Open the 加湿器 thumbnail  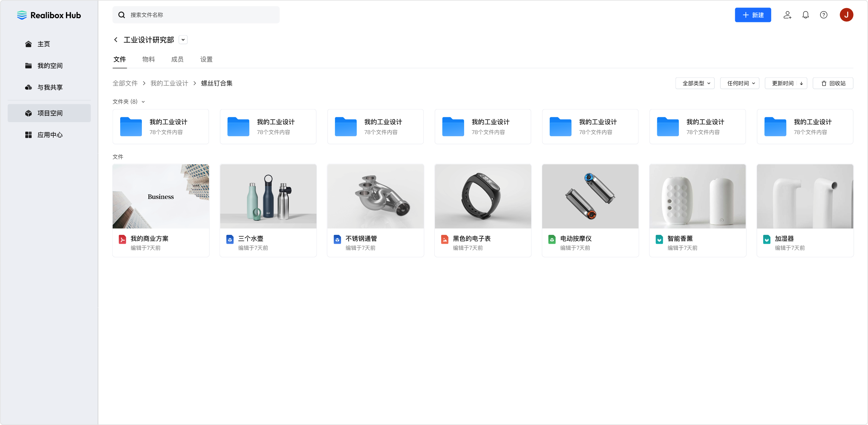coord(805,196)
